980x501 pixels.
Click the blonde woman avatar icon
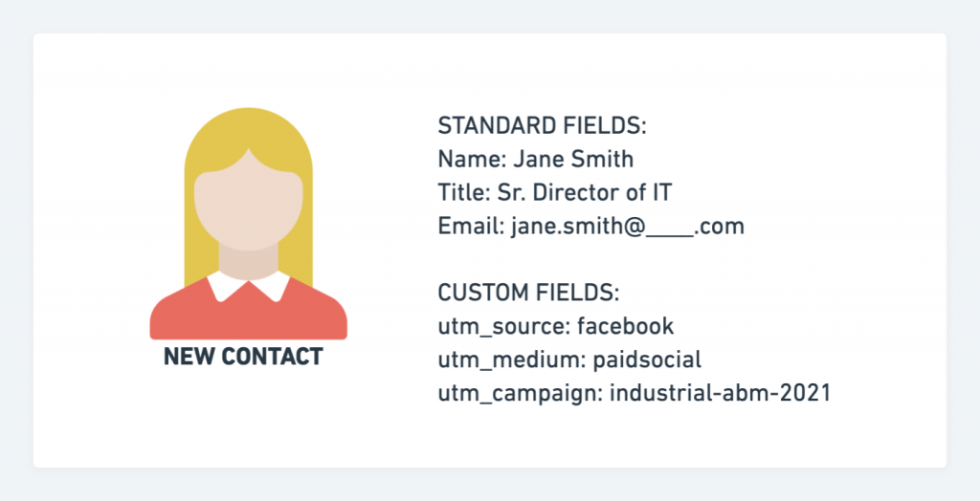pos(248,224)
